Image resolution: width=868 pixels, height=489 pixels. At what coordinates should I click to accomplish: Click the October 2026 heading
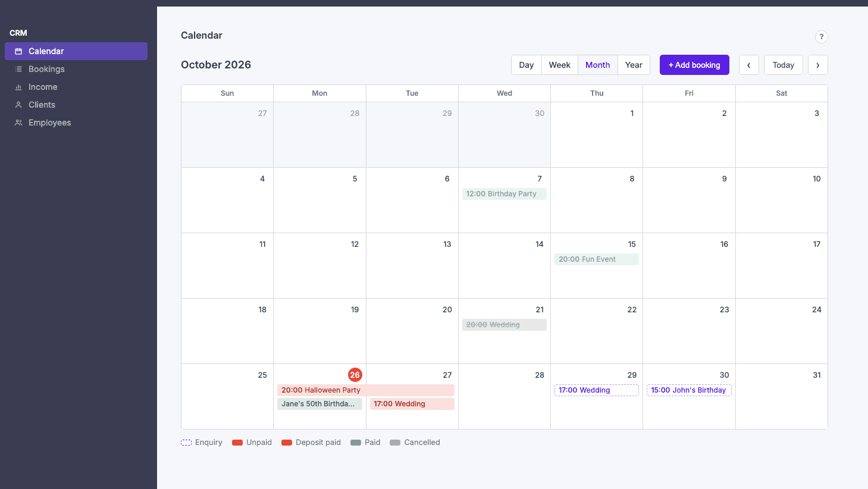coord(216,65)
